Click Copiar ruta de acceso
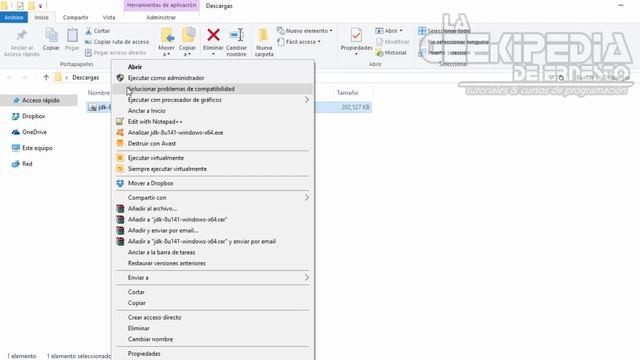This screenshot has width=640, height=360. pyautogui.click(x=117, y=42)
